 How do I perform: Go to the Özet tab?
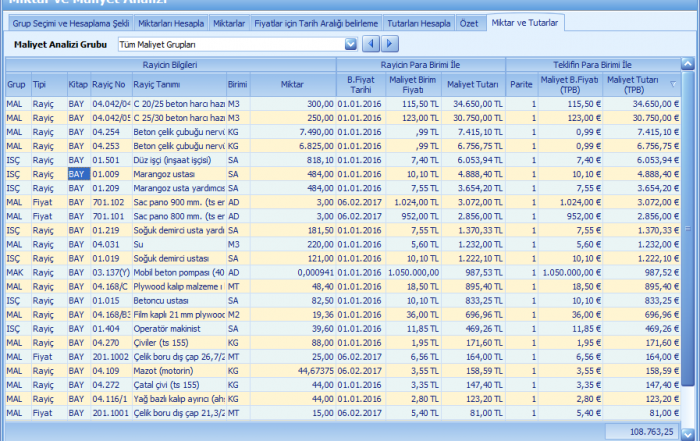(470, 22)
